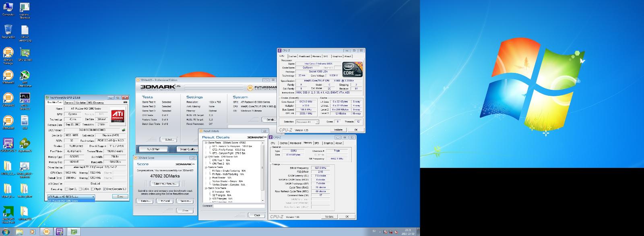644x236 pixels.
Task: Open the wPrime folder on the desktop
Action: (x=25, y=213)
